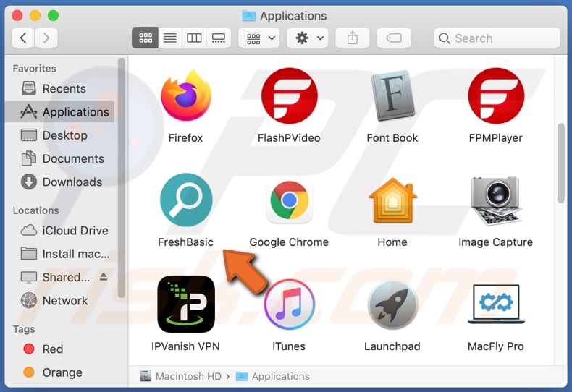This screenshot has height=392, width=572.
Task: Click the IPVanish VPN name label
Action: pos(185,346)
